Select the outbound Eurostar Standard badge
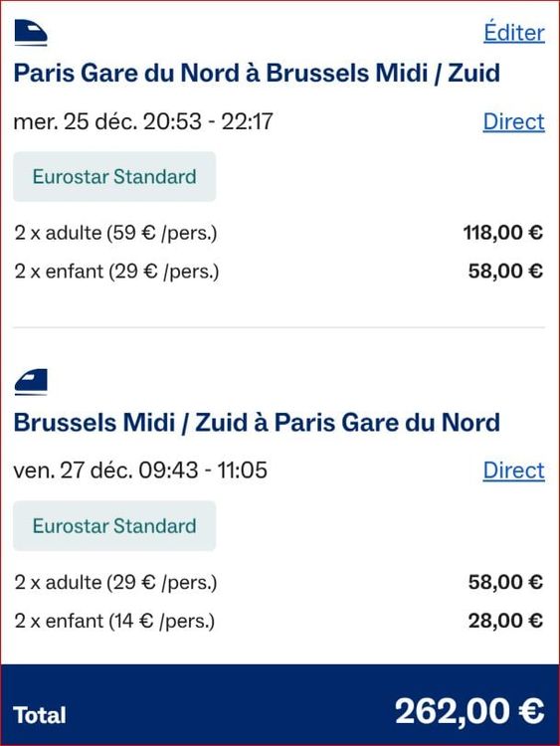The height and width of the screenshot is (746, 560). 114,176
